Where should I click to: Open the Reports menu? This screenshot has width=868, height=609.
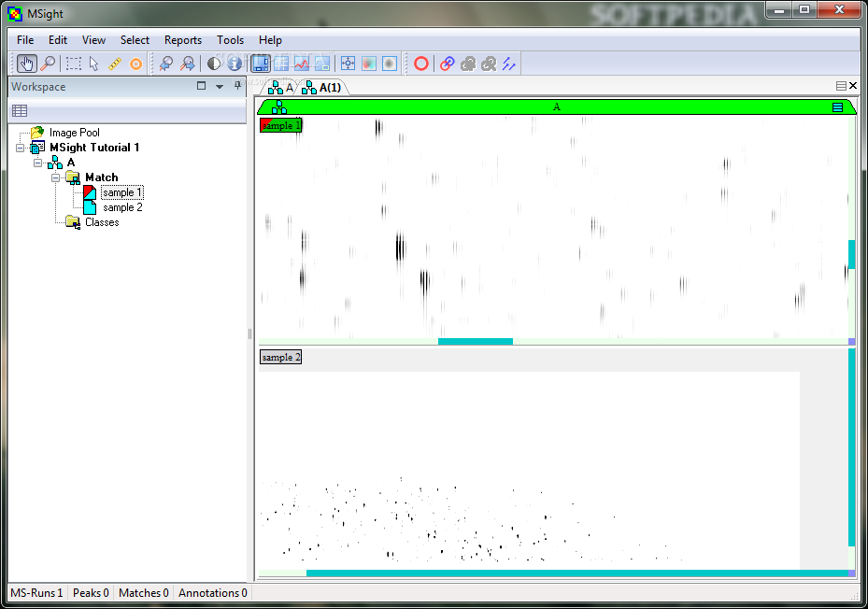click(183, 40)
